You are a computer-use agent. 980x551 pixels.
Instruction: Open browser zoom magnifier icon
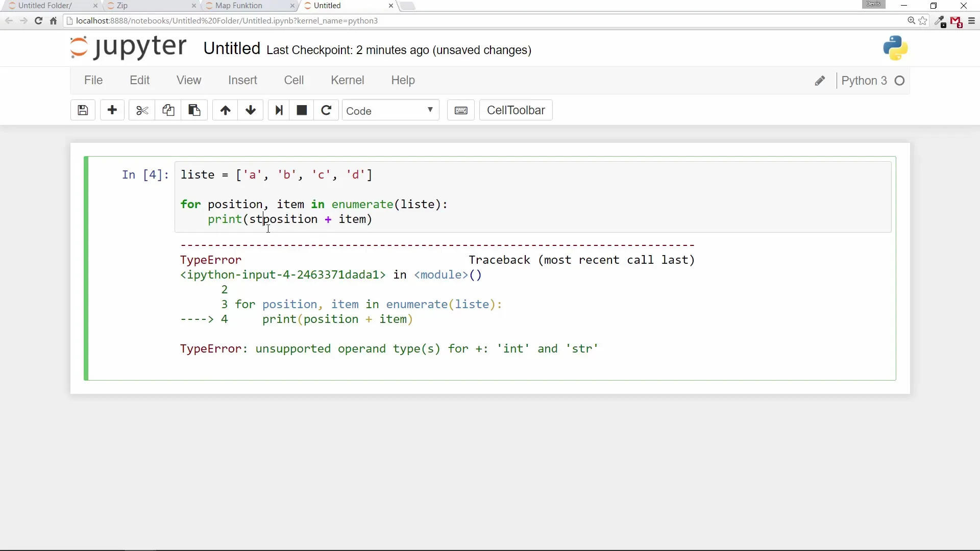(911, 21)
